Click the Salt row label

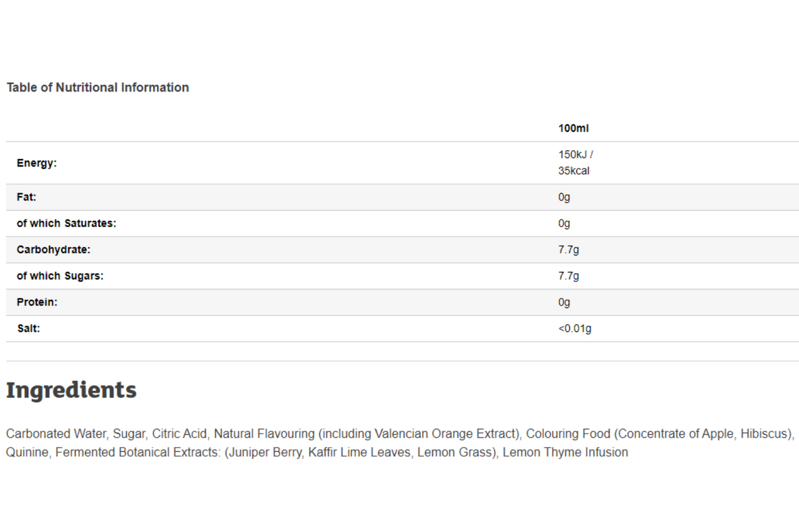coord(29,328)
